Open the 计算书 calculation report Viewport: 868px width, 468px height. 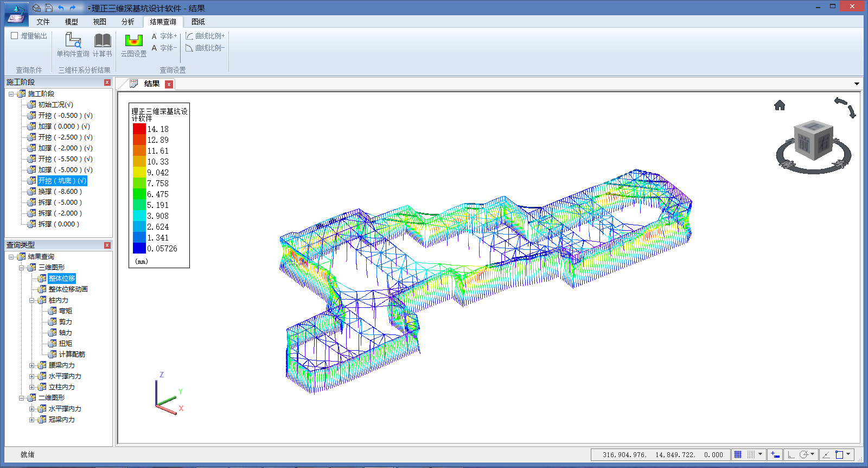click(x=102, y=45)
